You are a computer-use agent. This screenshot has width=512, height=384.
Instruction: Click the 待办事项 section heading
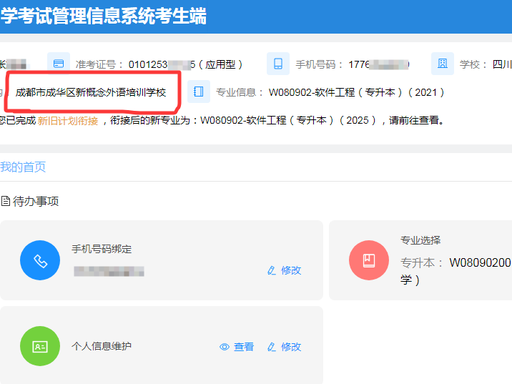click(x=36, y=201)
